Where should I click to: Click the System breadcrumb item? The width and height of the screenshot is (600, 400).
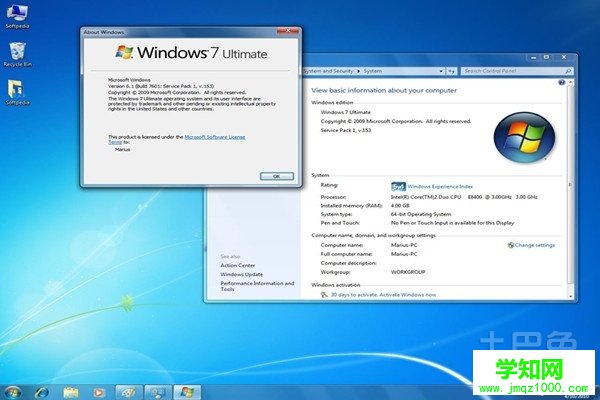pyautogui.click(x=372, y=71)
